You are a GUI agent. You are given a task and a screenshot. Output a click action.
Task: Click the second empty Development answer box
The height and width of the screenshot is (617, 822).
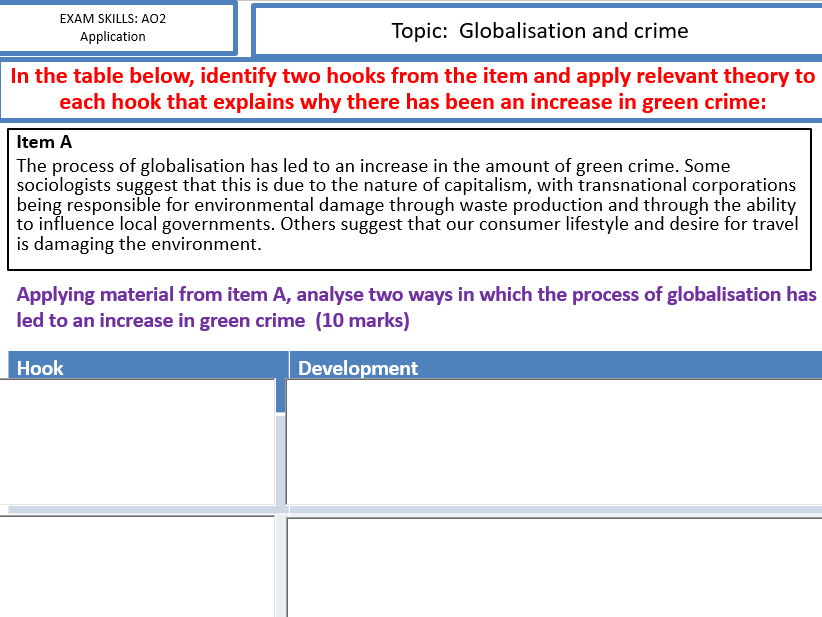click(554, 567)
